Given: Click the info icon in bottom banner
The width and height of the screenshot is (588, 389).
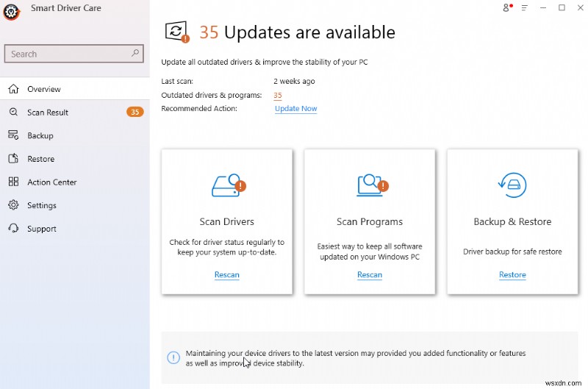Looking at the screenshot, I should (173, 357).
